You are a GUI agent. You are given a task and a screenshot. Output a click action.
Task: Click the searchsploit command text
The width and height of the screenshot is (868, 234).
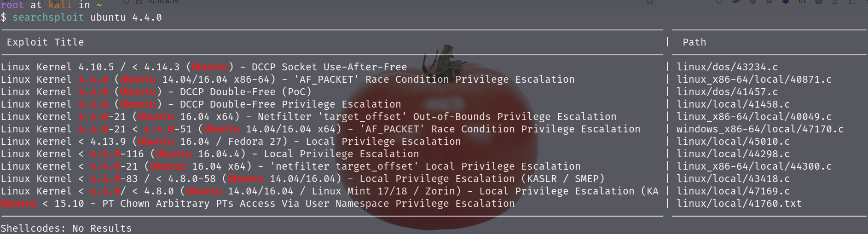click(x=48, y=17)
